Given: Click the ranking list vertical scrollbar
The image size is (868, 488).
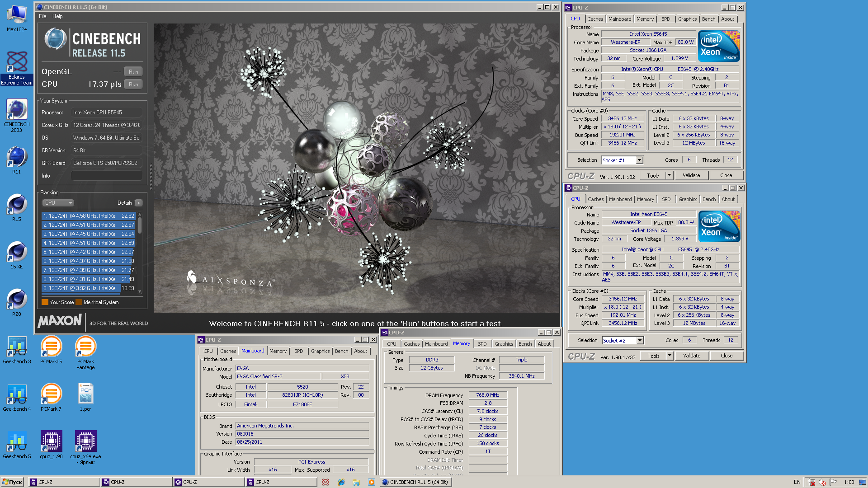Looking at the screenshot, I should tap(140, 253).
